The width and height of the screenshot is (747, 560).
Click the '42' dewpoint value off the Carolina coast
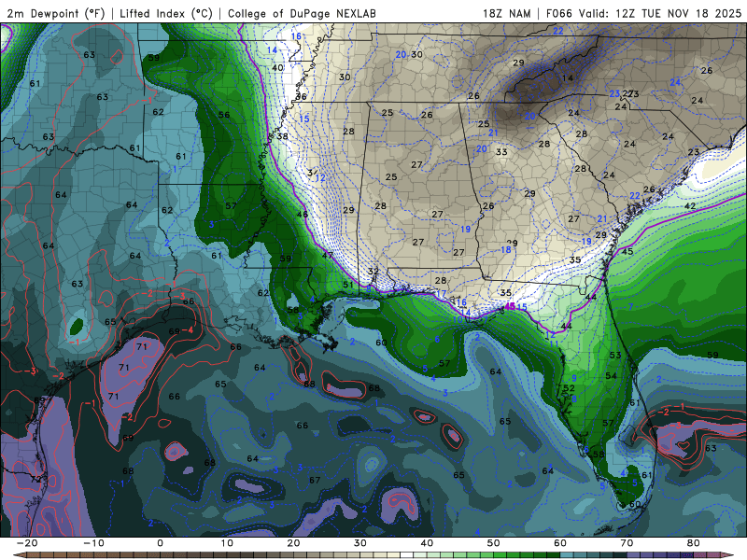pos(690,206)
